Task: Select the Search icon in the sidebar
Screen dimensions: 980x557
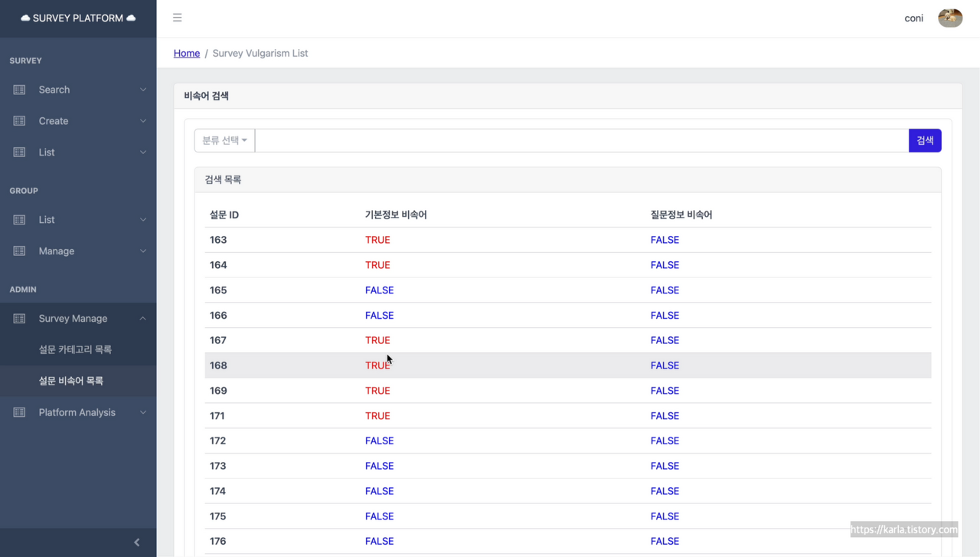Action: (x=18, y=90)
